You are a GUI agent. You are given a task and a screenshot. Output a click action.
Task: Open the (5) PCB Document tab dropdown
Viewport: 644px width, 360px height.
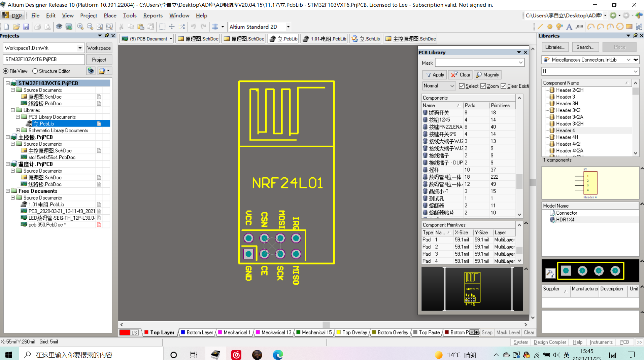(x=171, y=39)
